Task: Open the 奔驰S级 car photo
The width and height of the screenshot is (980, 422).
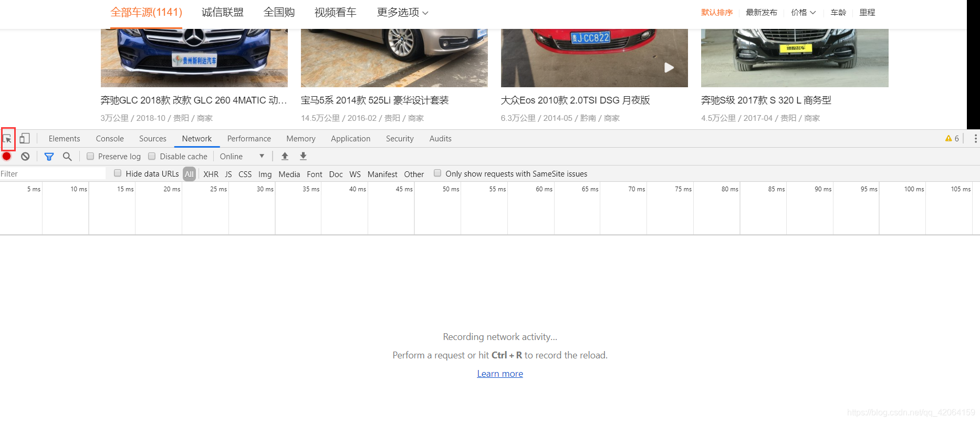Action: pos(795,58)
